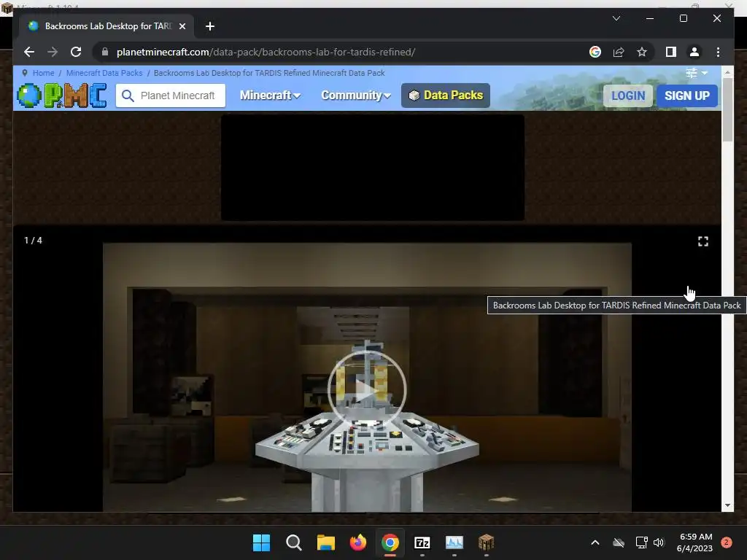Click the cloud sync tray icon
The image size is (747, 560).
pos(619,542)
